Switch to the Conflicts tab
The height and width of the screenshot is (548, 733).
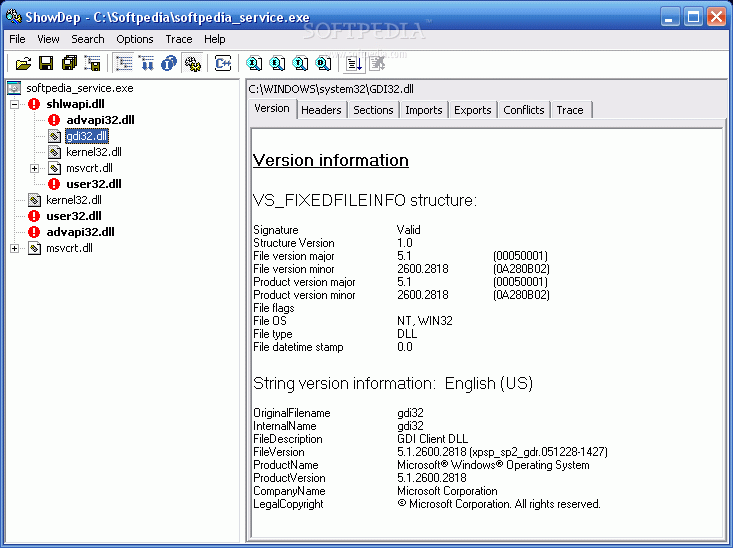[x=524, y=110]
